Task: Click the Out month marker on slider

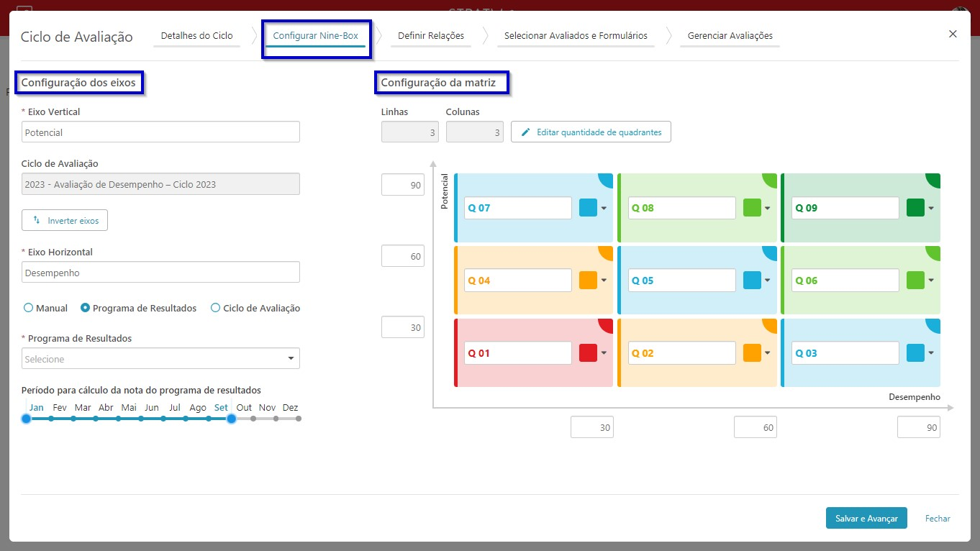Action: coord(253,418)
